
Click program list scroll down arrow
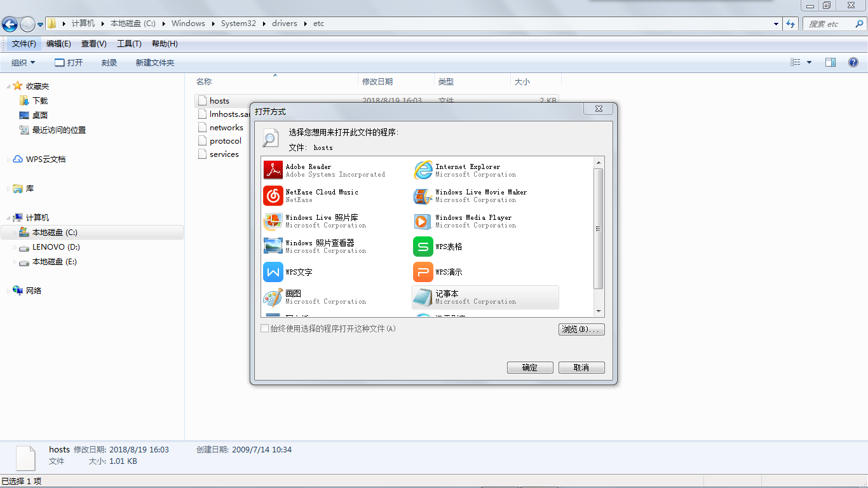598,311
